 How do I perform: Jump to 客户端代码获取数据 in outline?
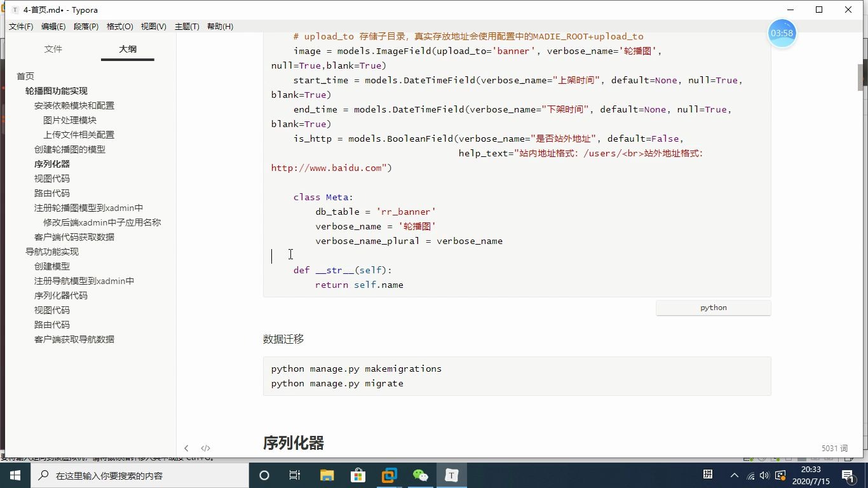(x=74, y=237)
